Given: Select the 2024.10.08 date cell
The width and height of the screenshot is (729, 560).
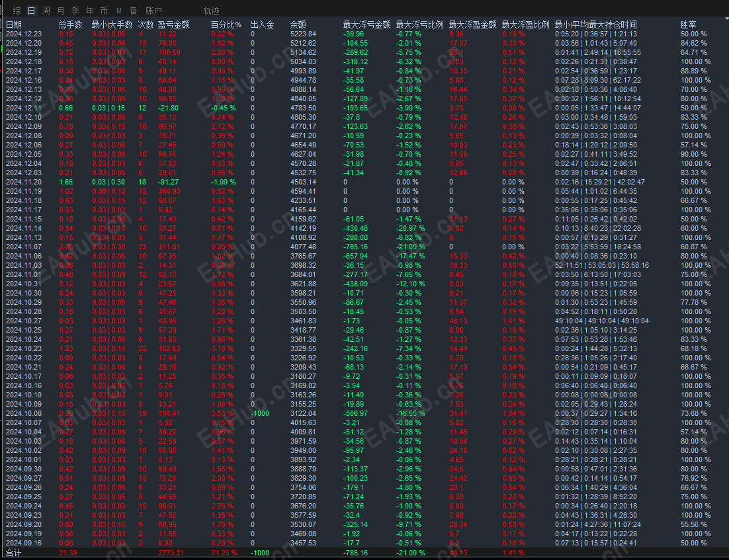Looking at the screenshot, I should point(24,414).
